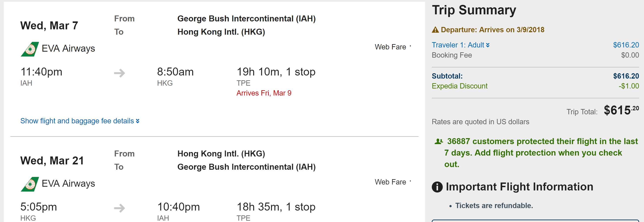
Task: Click the flight protection promotional message
Action: [x=536, y=153]
